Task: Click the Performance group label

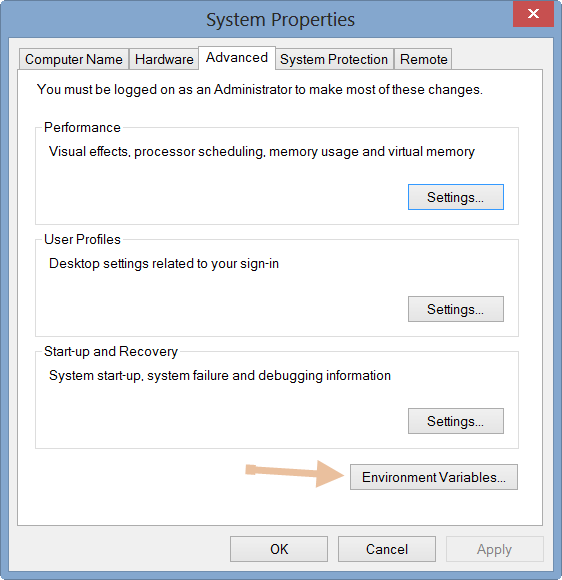Action: (x=82, y=128)
